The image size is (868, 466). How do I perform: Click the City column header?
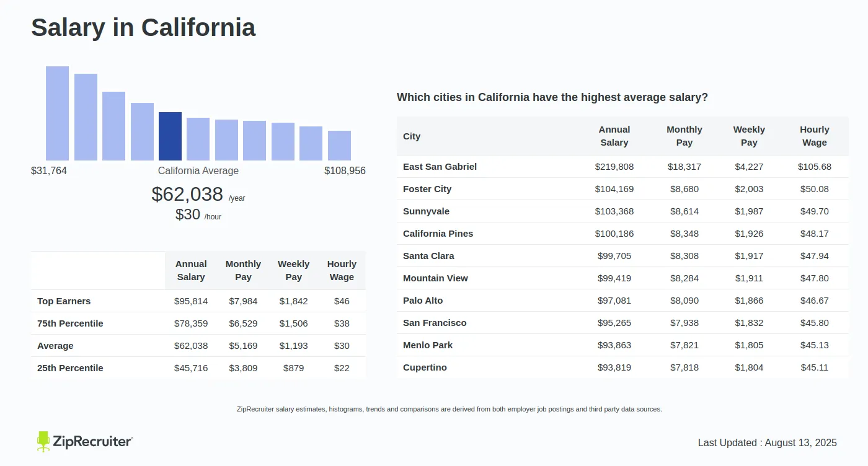tap(412, 136)
